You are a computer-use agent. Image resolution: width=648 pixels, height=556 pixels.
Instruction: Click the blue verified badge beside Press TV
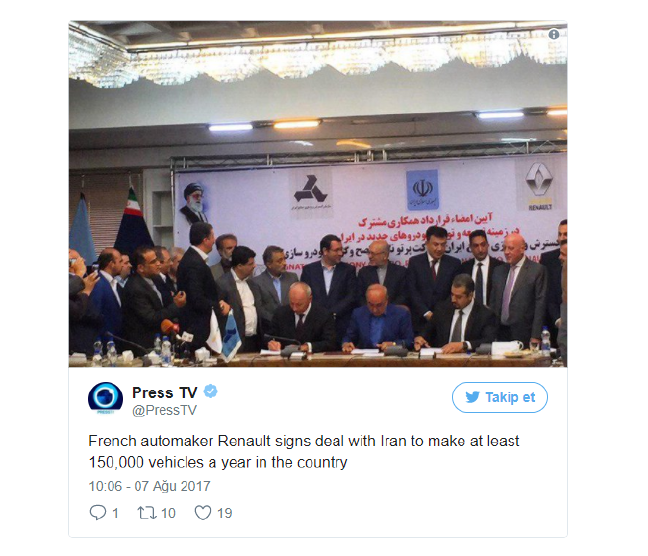(x=211, y=391)
